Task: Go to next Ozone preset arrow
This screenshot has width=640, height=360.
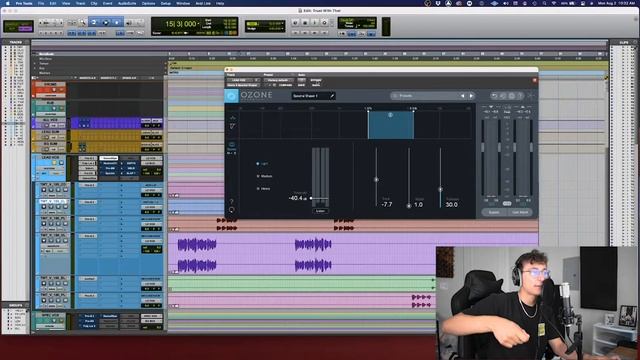Action: click(471, 96)
